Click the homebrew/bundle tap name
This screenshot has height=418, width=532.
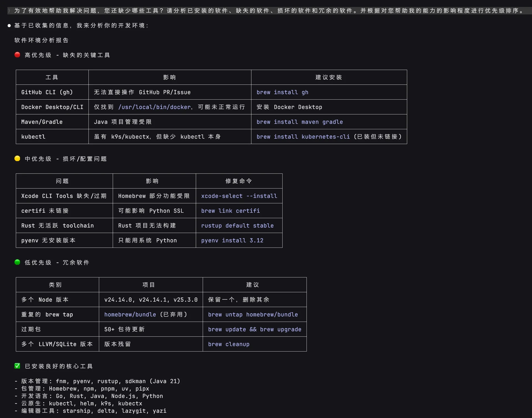130,314
